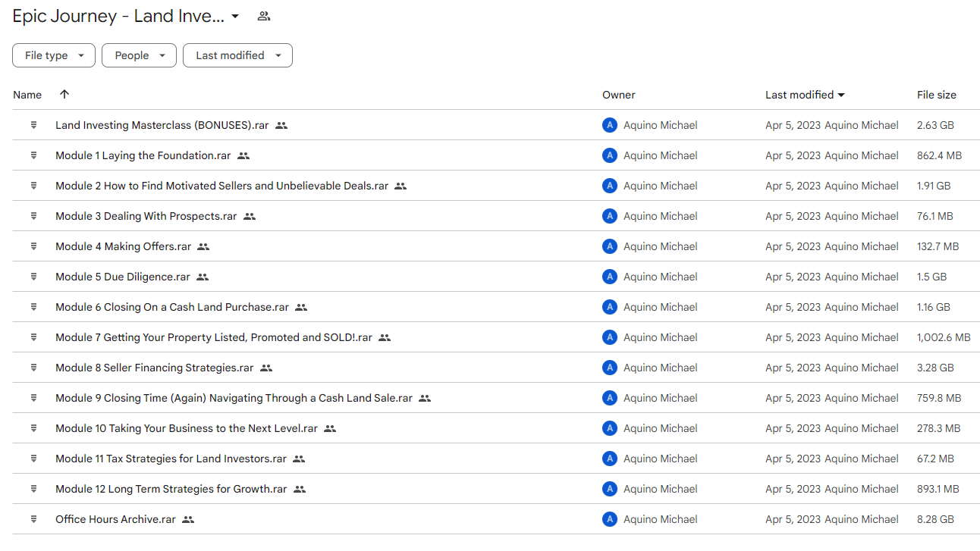
Task: Click the 67.2 MB file size value
Action: [935, 459]
